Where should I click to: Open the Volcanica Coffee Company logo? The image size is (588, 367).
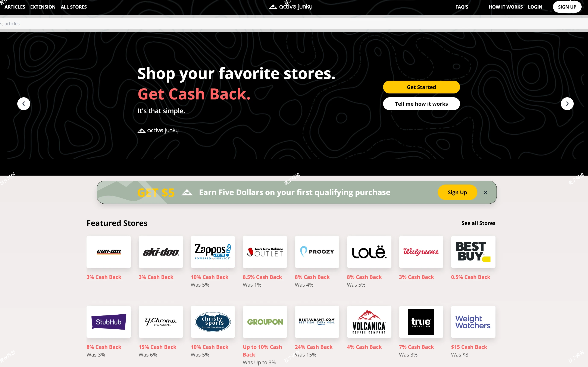point(369,322)
